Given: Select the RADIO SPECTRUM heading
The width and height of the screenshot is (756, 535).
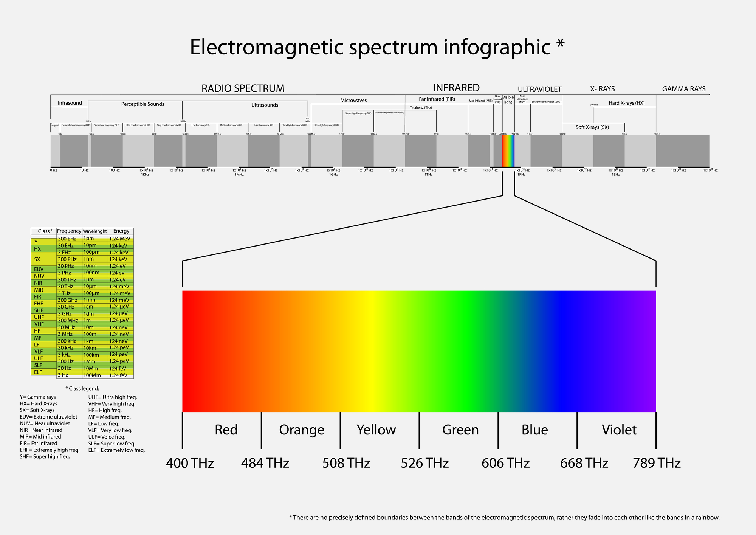Looking at the screenshot, I should tap(243, 88).
